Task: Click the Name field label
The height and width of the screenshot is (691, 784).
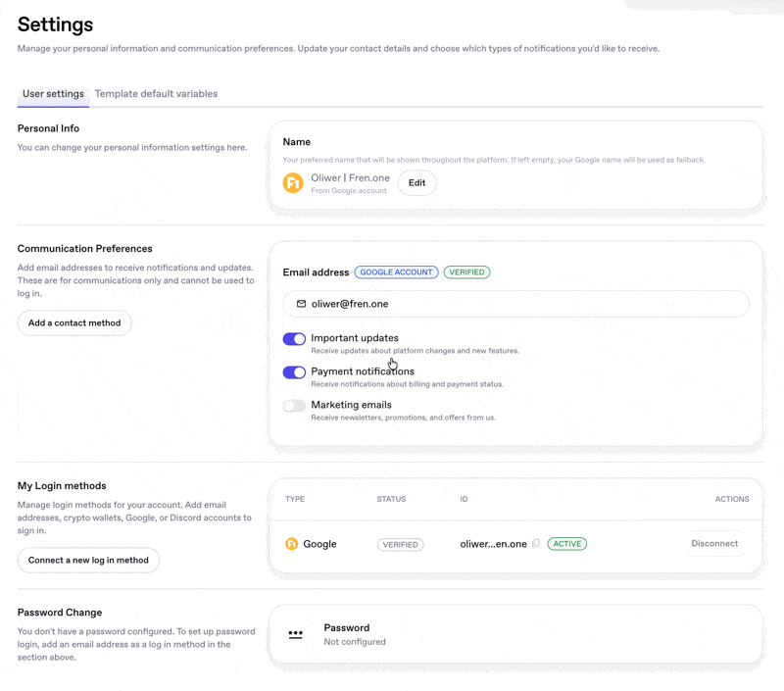Action: (x=297, y=142)
